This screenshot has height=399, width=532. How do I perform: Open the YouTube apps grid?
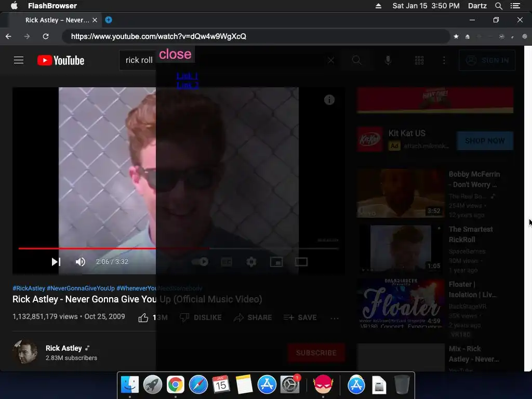click(419, 60)
